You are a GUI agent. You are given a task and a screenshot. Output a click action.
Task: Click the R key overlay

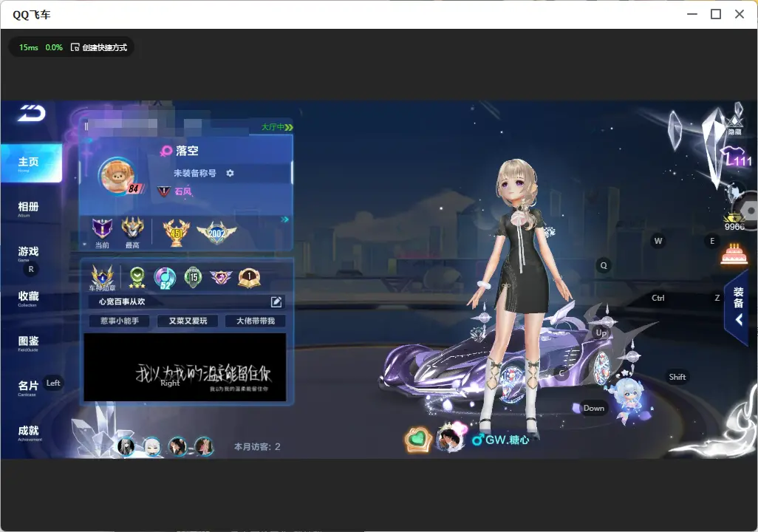coord(31,270)
